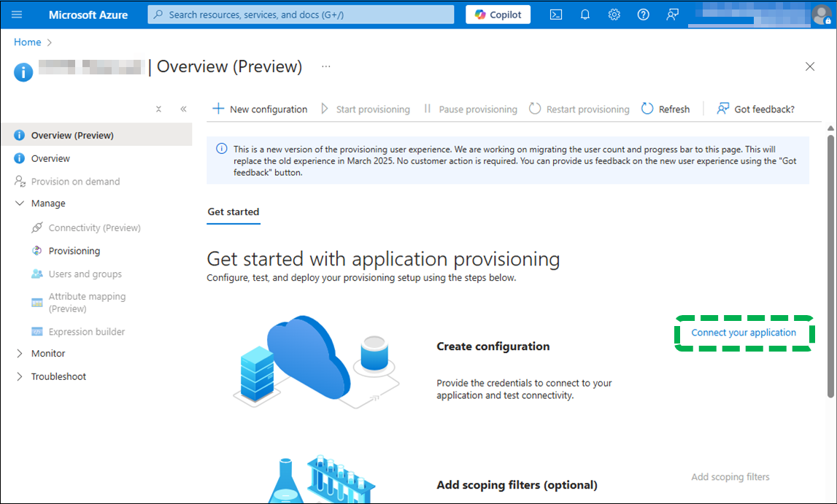Open the help and support icon
Screen dimensions: 837x504
pos(643,14)
